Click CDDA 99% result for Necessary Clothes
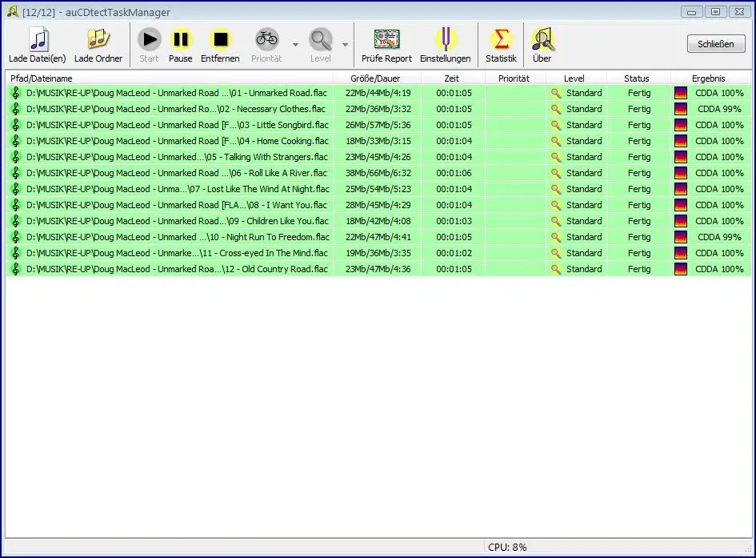Screen dimensions: 756x558 (x=719, y=109)
